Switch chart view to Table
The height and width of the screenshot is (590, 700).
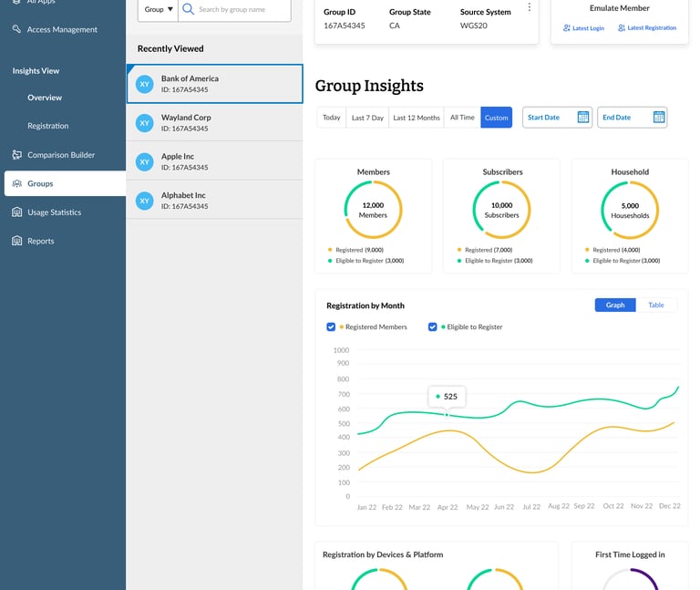(656, 305)
